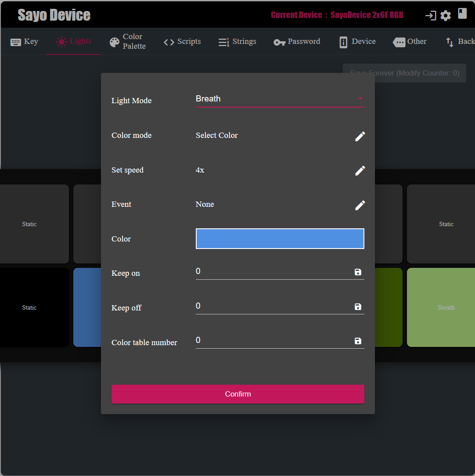475x476 pixels.
Task: Select the light green Breath tile
Action: (x=441, y=307)
